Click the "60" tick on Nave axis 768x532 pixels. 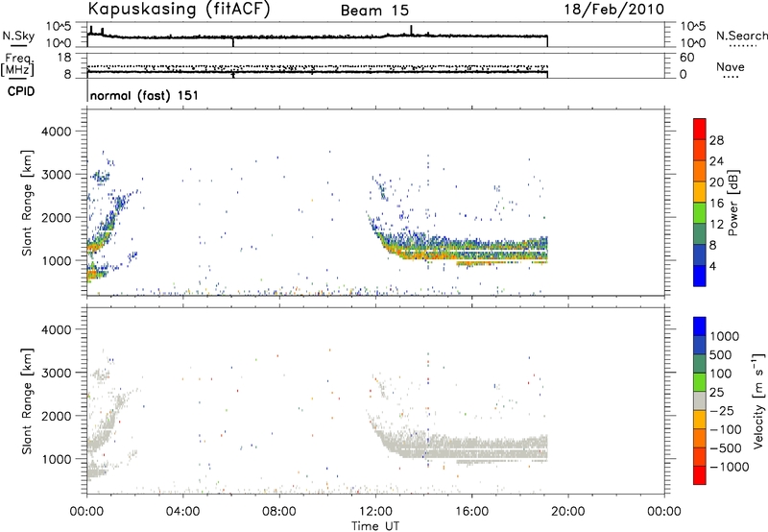[x=686, y=58]
